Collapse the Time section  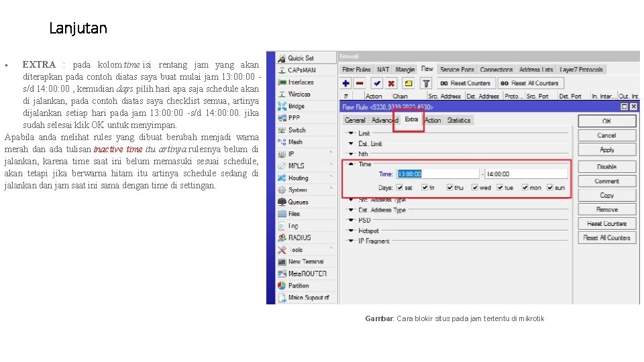pos(351,164)
